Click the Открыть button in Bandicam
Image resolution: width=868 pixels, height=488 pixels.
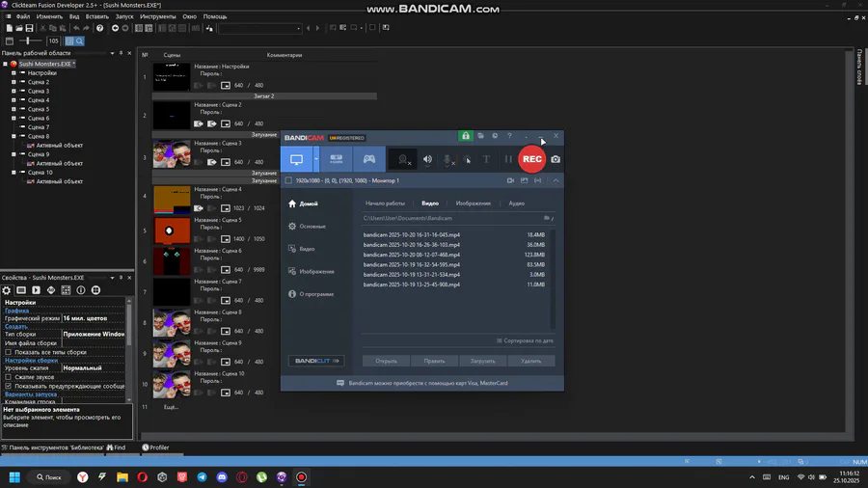[386, 361]
